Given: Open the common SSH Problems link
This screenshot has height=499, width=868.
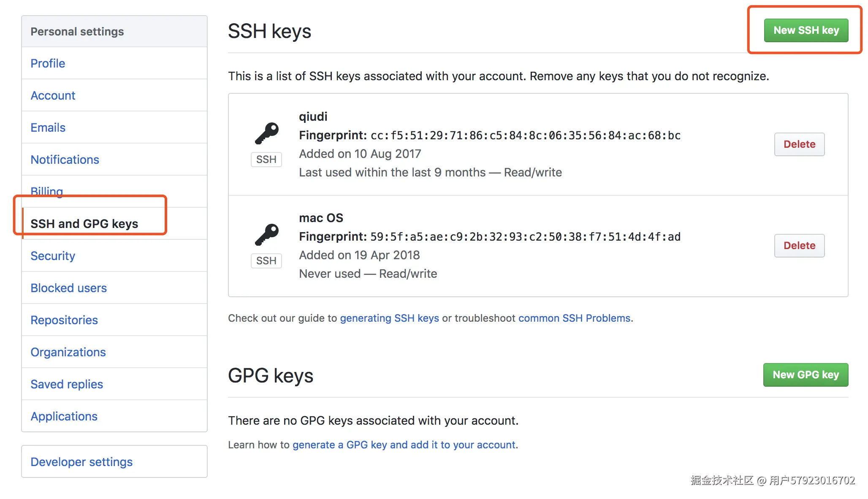Looking at the screenshot, I should pyautogui.click(x=574, y=318).
